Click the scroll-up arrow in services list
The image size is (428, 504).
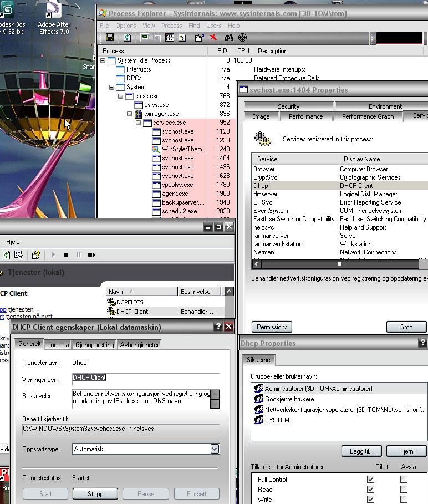(x=229, y=292)
